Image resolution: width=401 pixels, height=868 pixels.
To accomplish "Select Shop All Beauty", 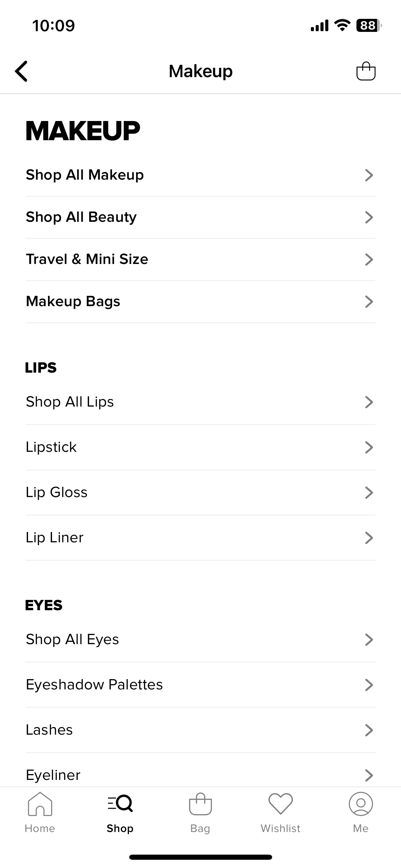I will coord(200,217).
